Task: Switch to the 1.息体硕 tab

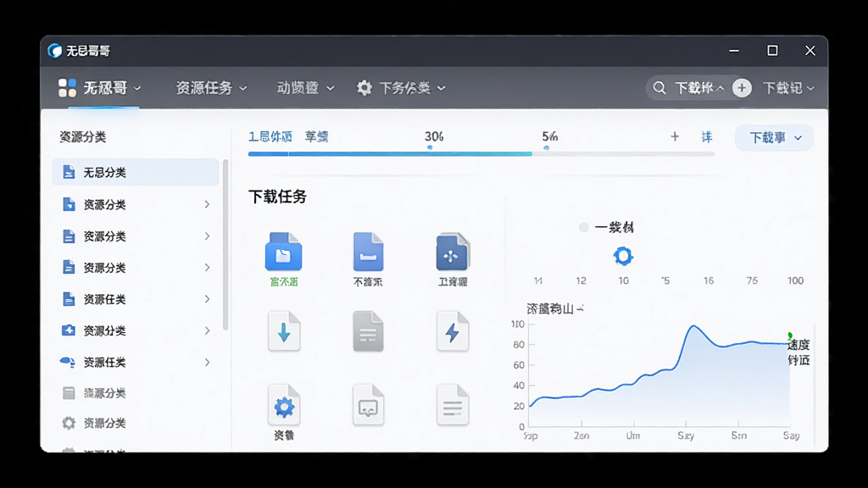Action: pos(270,136)
